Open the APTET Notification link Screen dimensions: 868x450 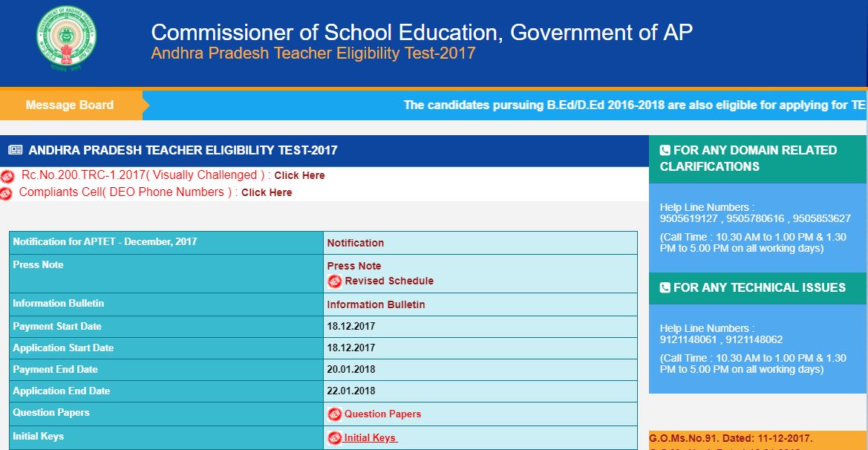355,243
